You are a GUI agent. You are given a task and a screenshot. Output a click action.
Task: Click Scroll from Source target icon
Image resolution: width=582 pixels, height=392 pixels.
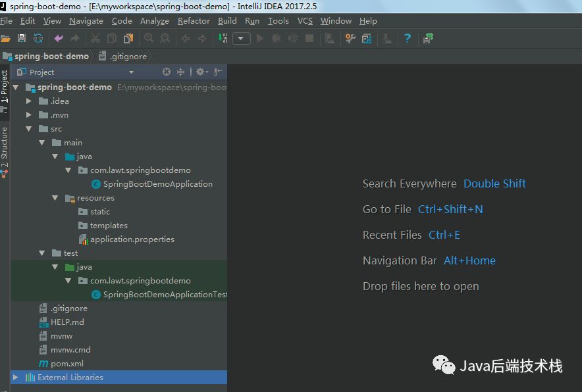click(x=167, y=72)
